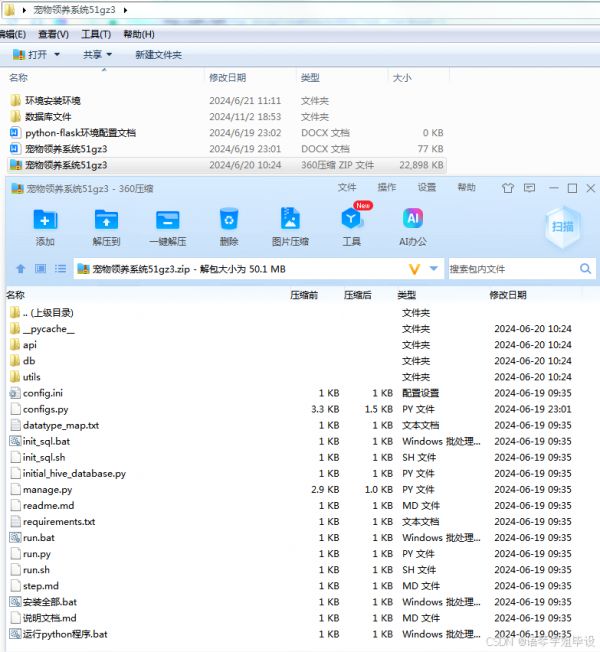Open the 帮助 menu in 360压缩
This screenshot has height=652, width=600.
tap(467, 188)
